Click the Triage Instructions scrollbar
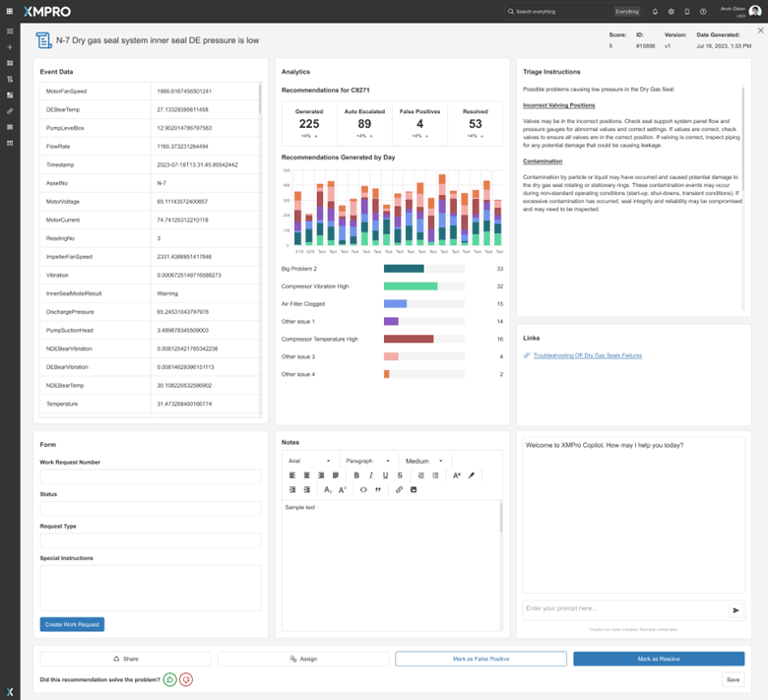The width and height of the screenshot is (768, 700). point(743,140)
